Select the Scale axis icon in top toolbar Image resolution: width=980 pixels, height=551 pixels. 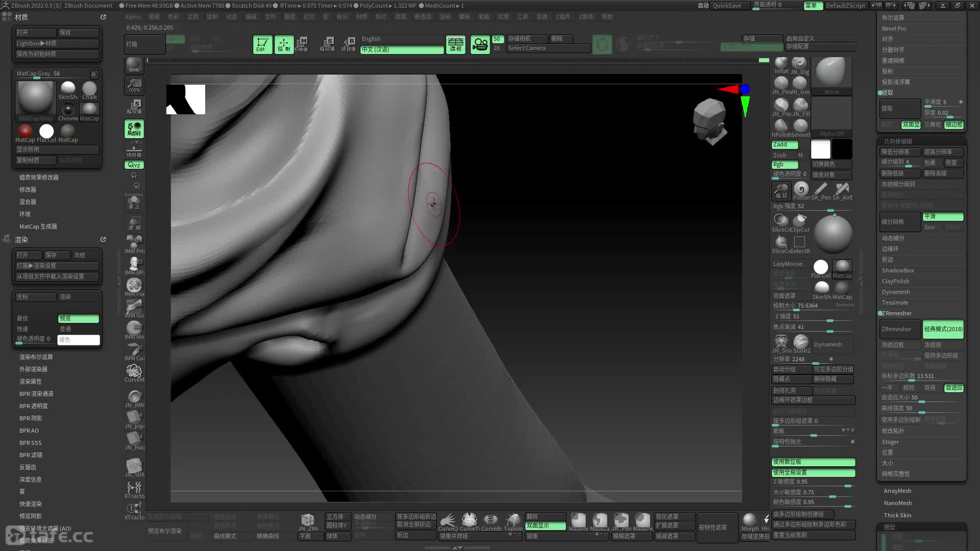coord(327,44)
